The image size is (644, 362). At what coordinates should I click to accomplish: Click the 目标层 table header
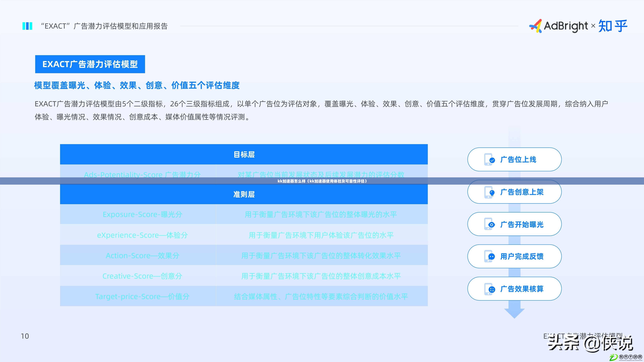pos(244,154)
